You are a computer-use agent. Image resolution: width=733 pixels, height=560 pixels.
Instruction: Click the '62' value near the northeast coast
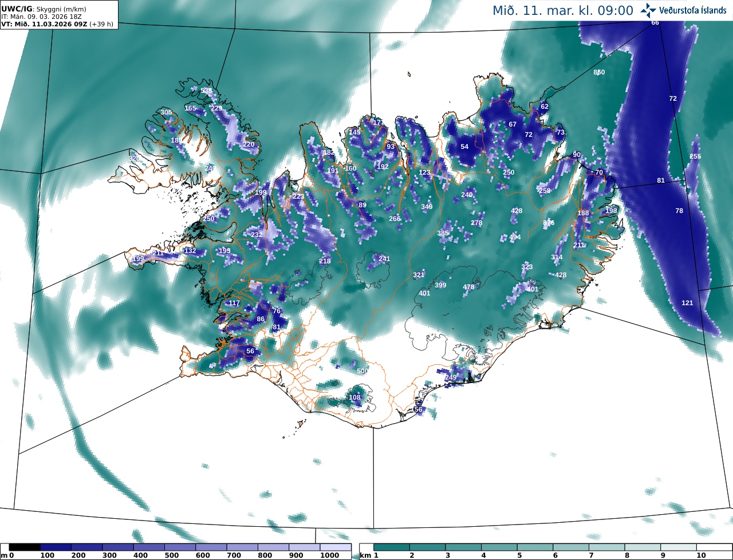(545, 107)
